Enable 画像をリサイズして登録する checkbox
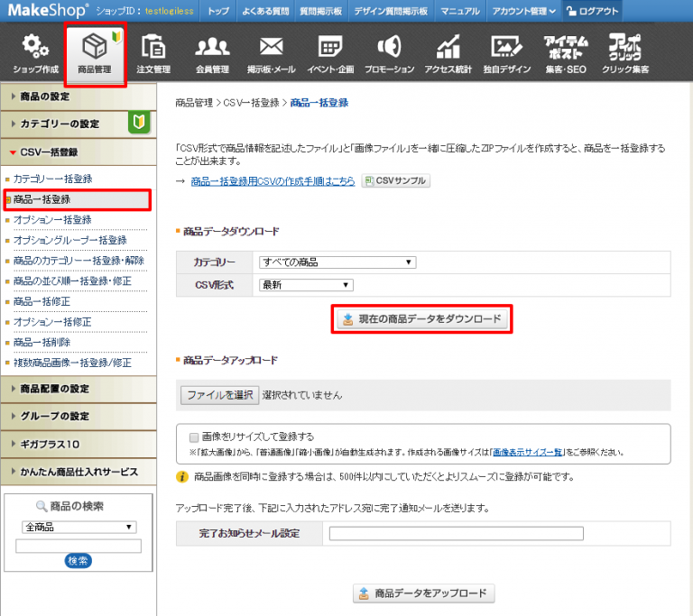The height and width of the screenshot is (616, 693). (x=194, y=437)
